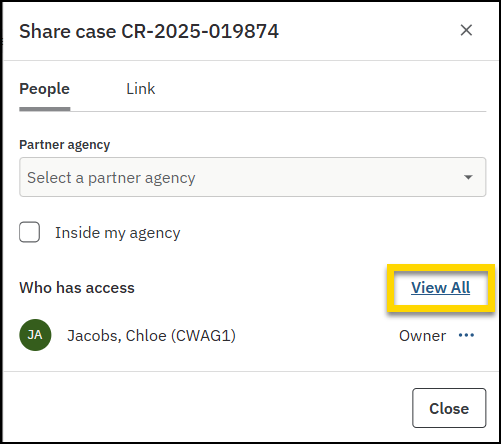This screenshot has height=444, width=501.
Task: Open the View All access link
Action: [441, 288]
